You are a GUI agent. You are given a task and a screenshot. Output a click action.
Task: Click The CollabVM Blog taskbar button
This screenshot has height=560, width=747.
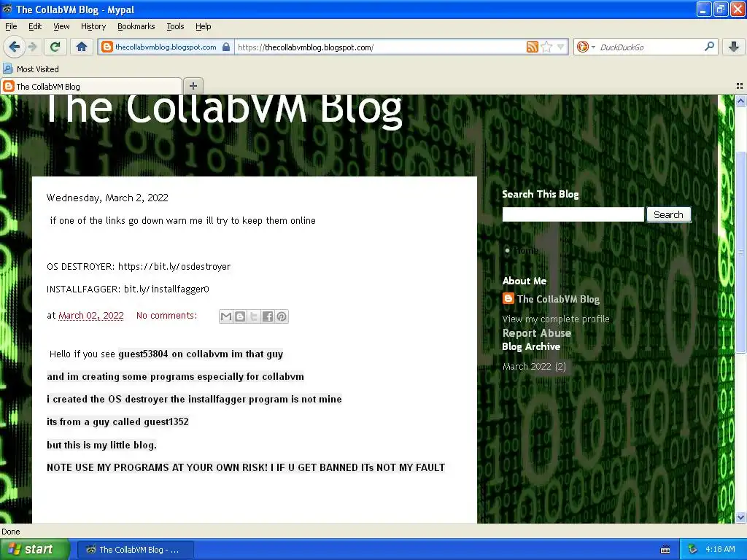click(x=135, y=550)
